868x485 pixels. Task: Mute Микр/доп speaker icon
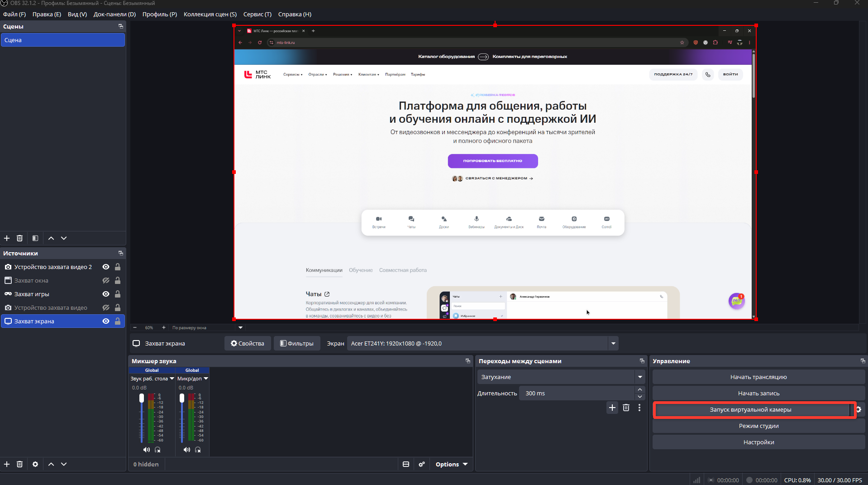tap(186, 450)
